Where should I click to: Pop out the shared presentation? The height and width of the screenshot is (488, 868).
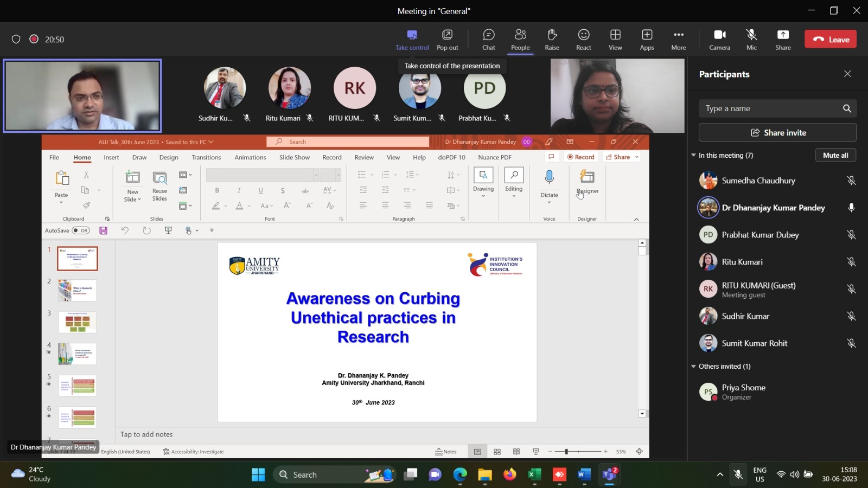click(447, 40)
